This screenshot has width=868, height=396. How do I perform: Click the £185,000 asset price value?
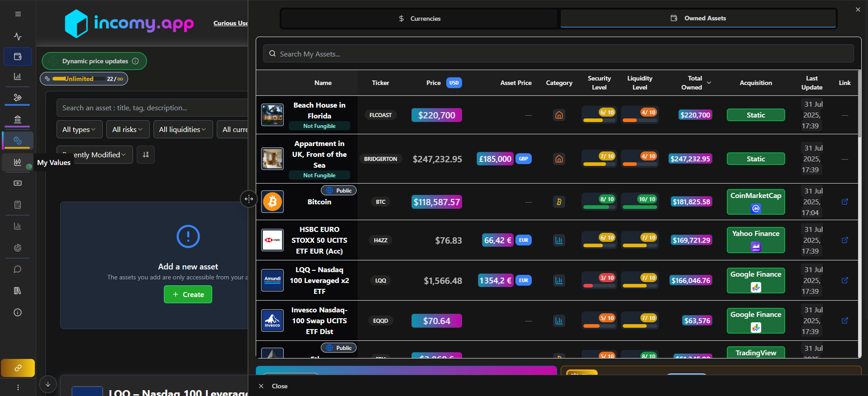pos(495,159)
